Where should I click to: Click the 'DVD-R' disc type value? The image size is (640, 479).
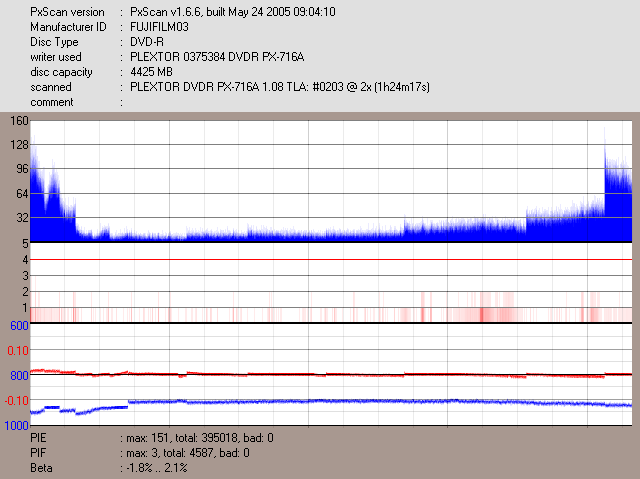click(x=147, y=42)
